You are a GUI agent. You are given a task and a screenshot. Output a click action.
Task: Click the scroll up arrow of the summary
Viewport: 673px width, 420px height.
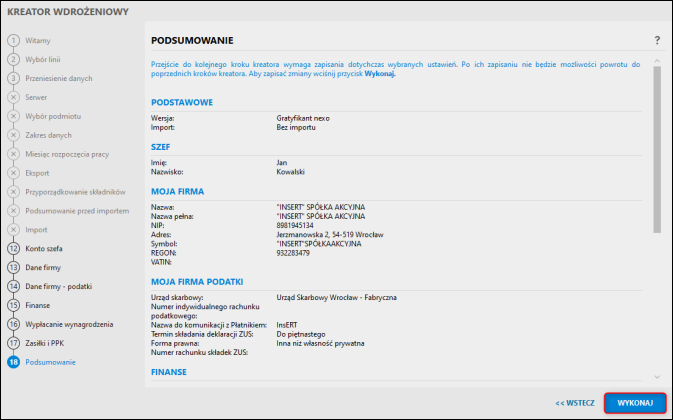pyautogui.click(x=657, y=61)
